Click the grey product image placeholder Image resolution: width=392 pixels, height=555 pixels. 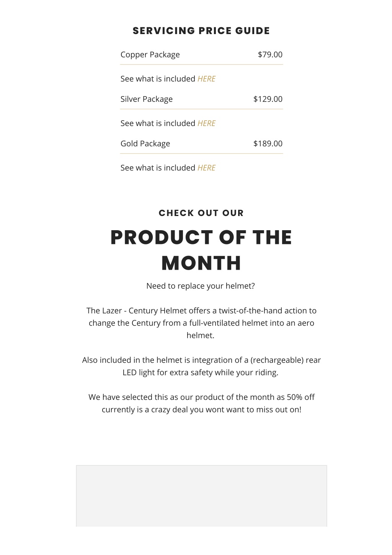pyautogui.click(x=201, y=496)
